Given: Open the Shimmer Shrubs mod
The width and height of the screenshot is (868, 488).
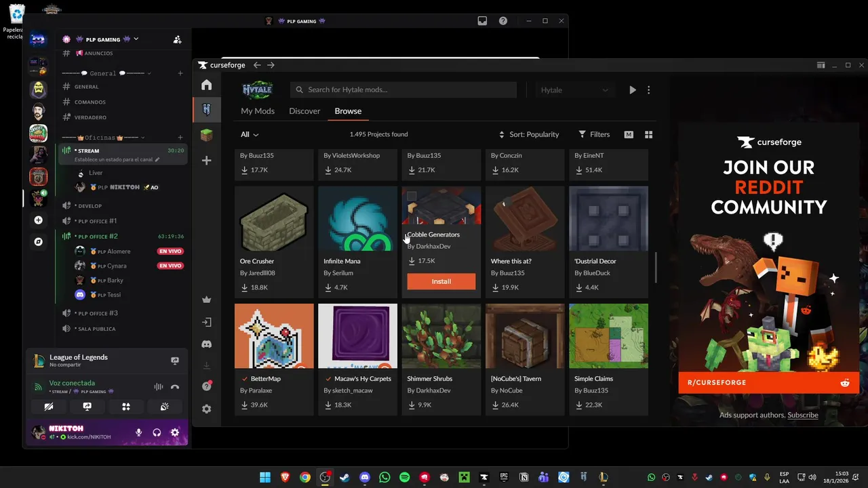Looking at the screenshot, I should (x=441, y=359).
